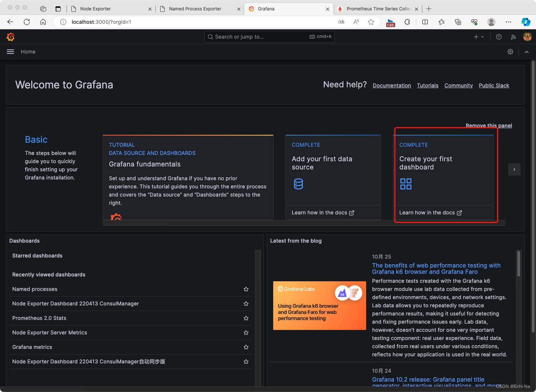
Task: Toggle browser split screen view
Action: [425, 22]
